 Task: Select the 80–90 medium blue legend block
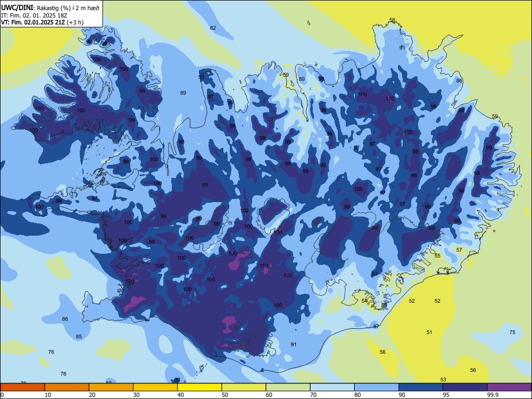(376, 387)
